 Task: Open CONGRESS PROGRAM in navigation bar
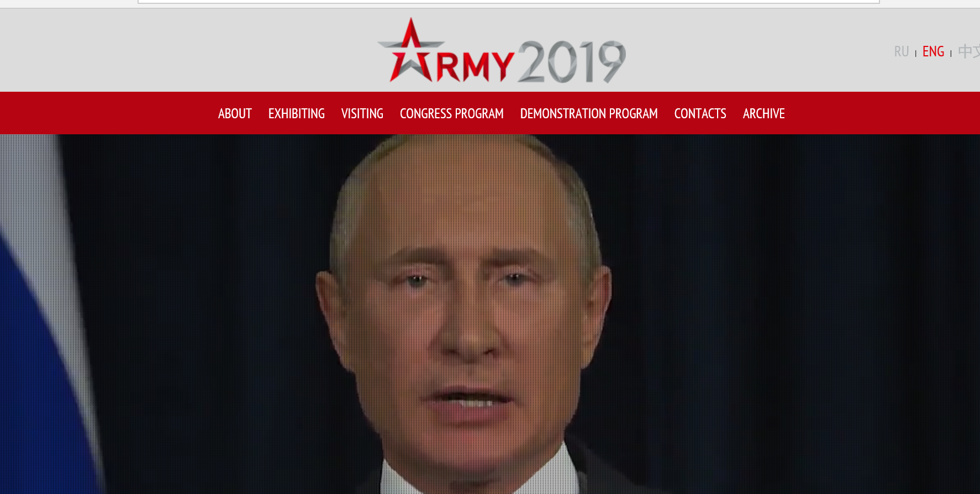(452, 113)
